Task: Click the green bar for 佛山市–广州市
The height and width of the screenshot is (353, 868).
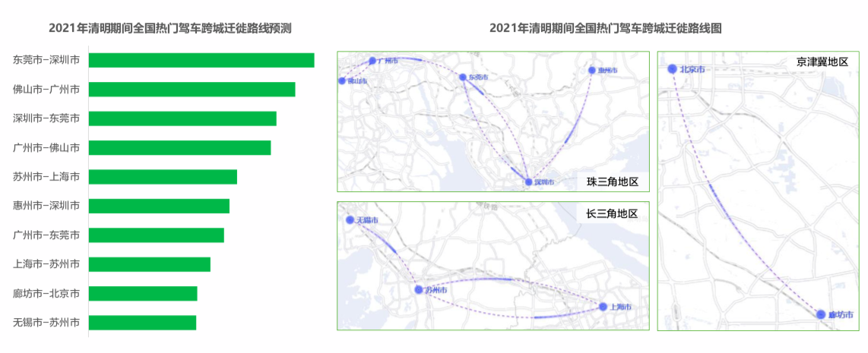Action: (x=192, y=89)
